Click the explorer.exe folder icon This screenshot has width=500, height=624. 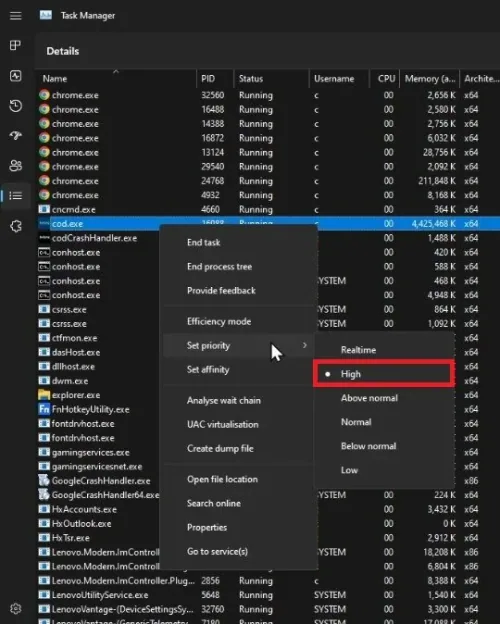pyautogui.click(x=44, y=395)
